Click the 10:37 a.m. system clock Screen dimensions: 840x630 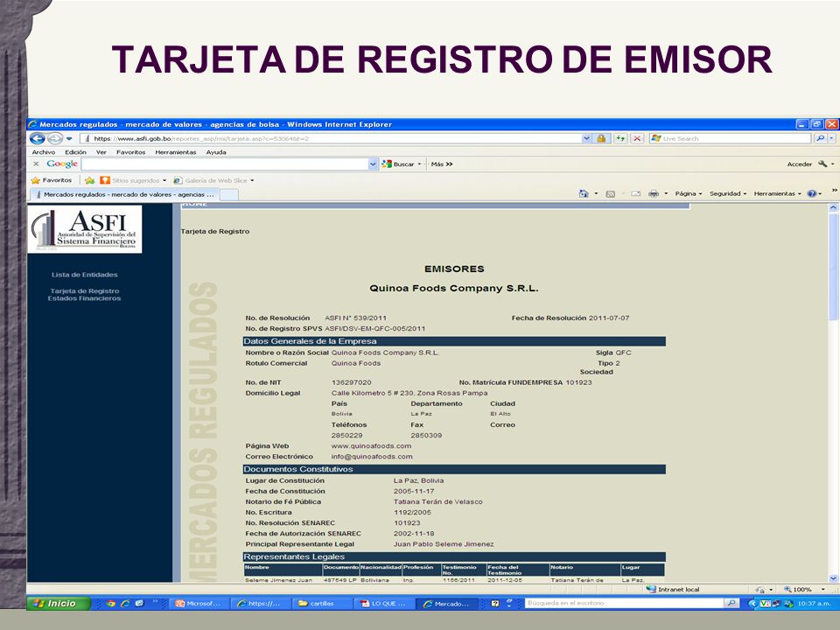[815, 604]
